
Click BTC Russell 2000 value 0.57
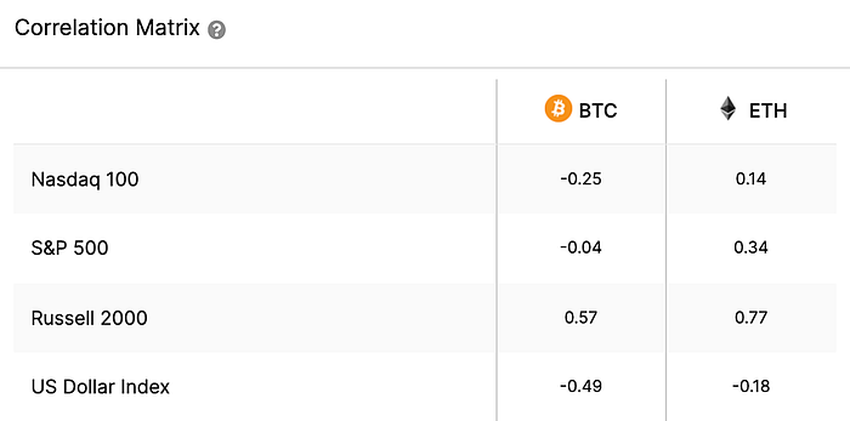581,318
